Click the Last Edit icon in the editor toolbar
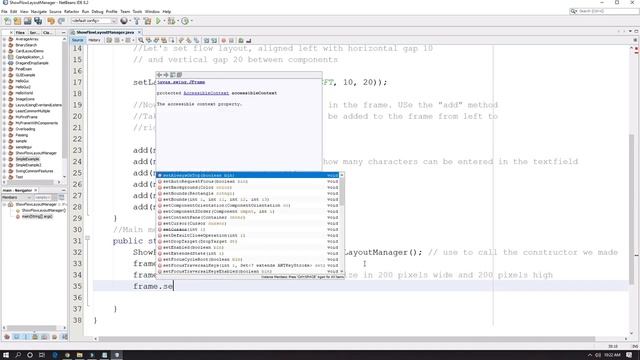The height and width of the screenshot is (360, 640). pos(109,40)
